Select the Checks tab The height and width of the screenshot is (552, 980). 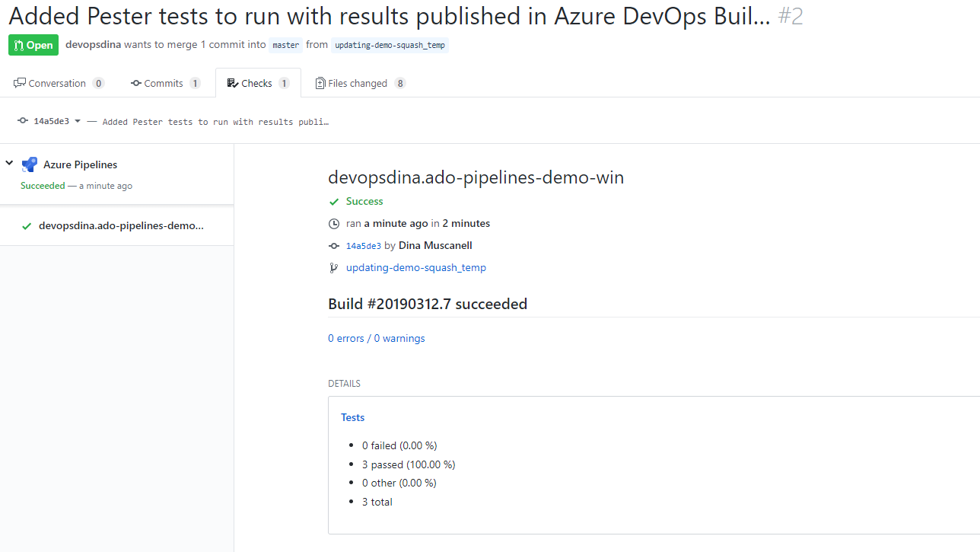pyautogui.click(x=258, y=83)
